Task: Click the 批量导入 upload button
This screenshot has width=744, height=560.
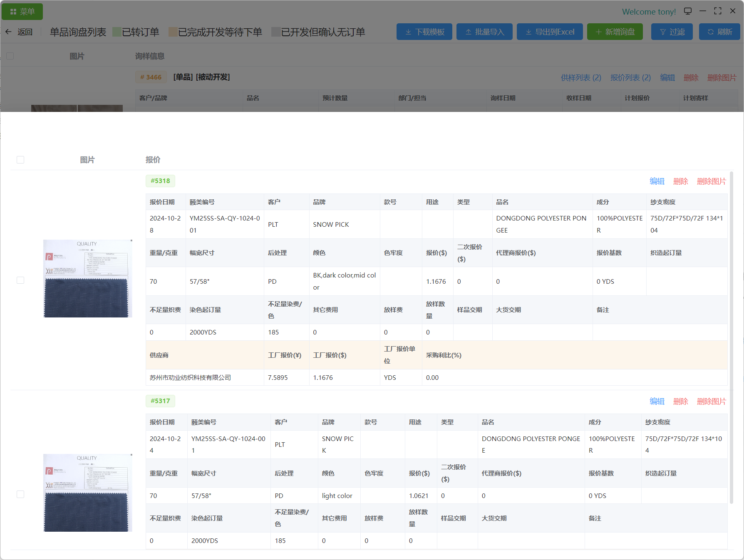Action: 484,32
